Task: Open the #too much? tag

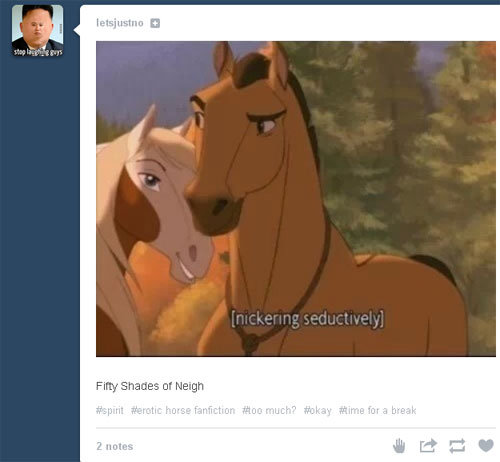Action: 269,410
